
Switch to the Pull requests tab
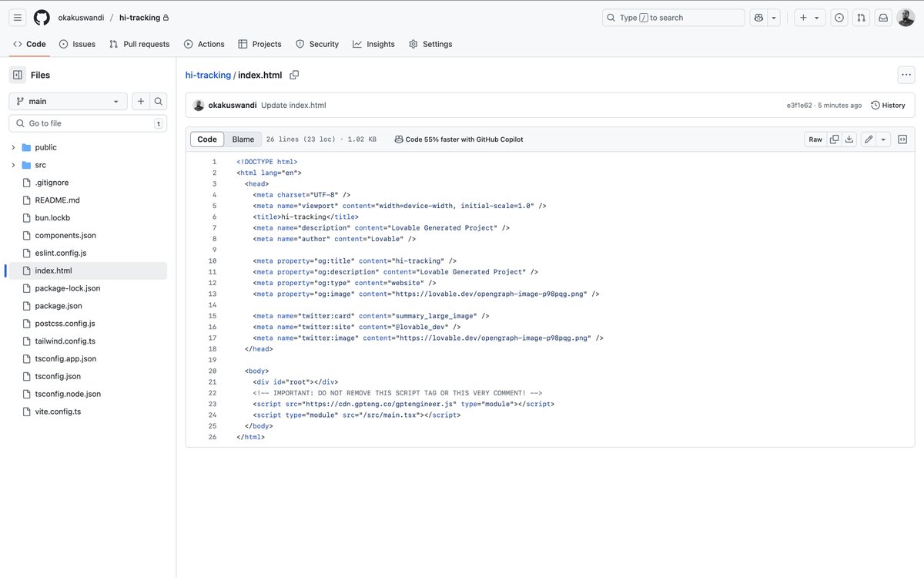[139, 44]
